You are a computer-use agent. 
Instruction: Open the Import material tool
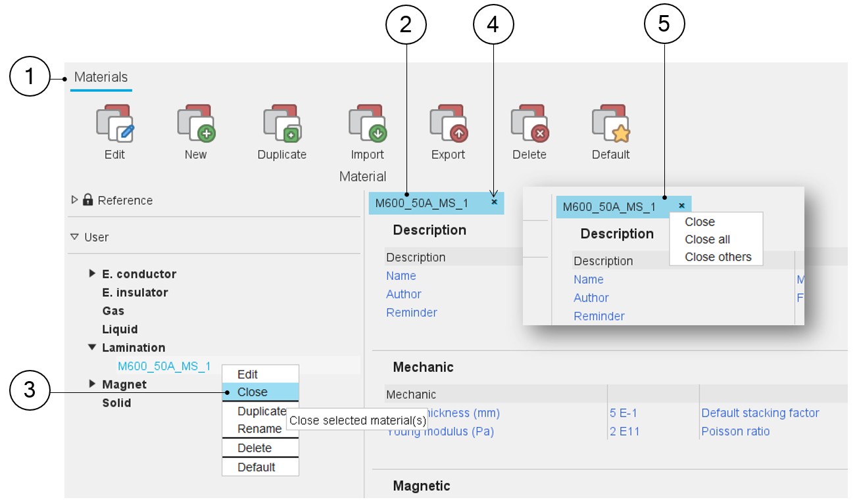pos(367,124)
